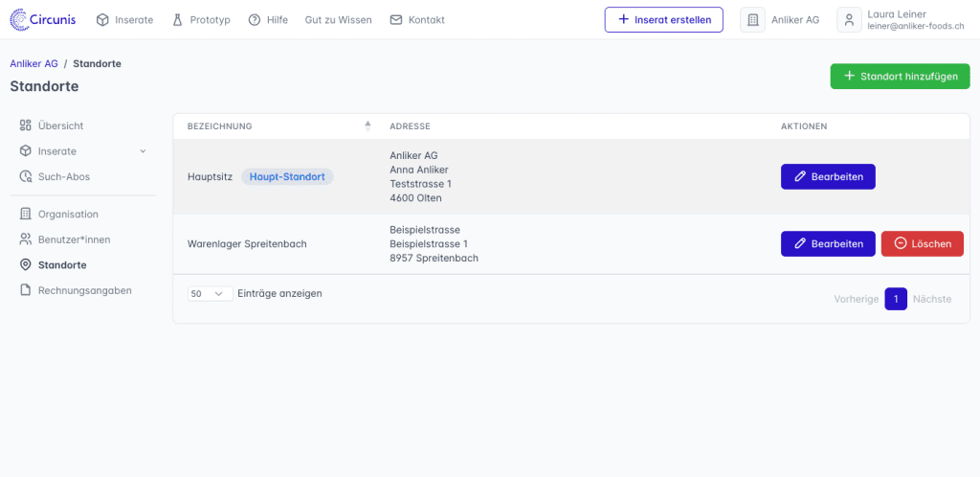This screenshot has height=477, width=980.
Task: Delete the Warenlager Spreitenbach location
Action: click(922, 243)
